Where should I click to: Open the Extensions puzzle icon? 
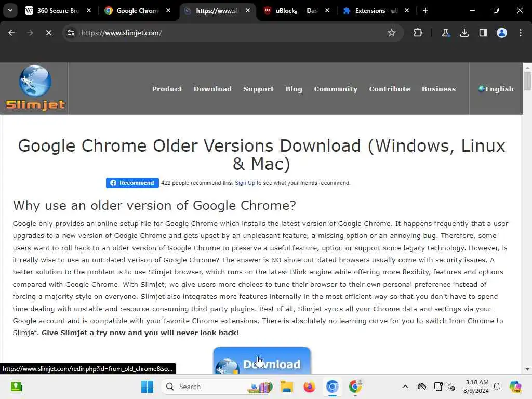tap(418, 33)
